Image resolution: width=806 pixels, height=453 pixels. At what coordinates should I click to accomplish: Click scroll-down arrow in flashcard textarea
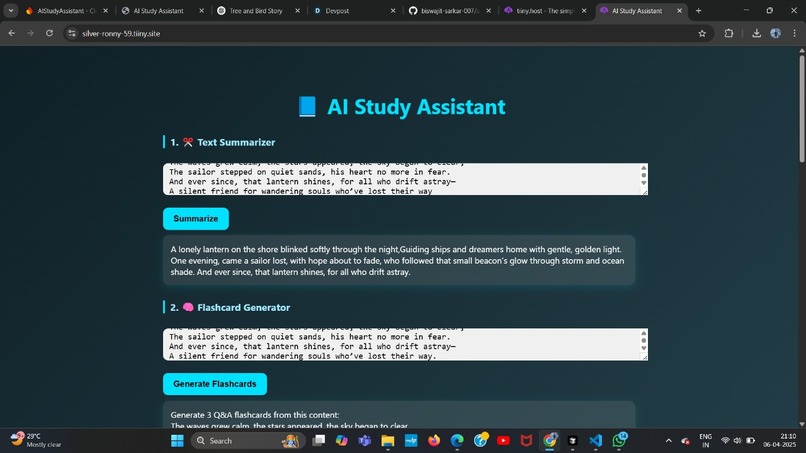(644, 349)
